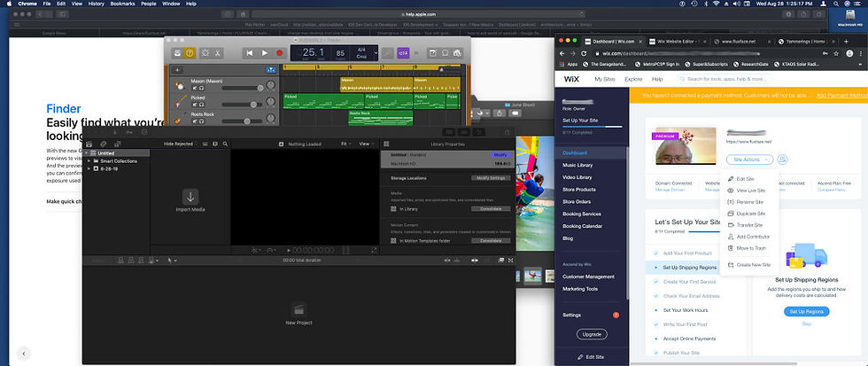Image resolution: width=868 pixels, height=366 pixels.
Task: Open Photos and Audio sidebar icon
Action: (x=105, y=144)
